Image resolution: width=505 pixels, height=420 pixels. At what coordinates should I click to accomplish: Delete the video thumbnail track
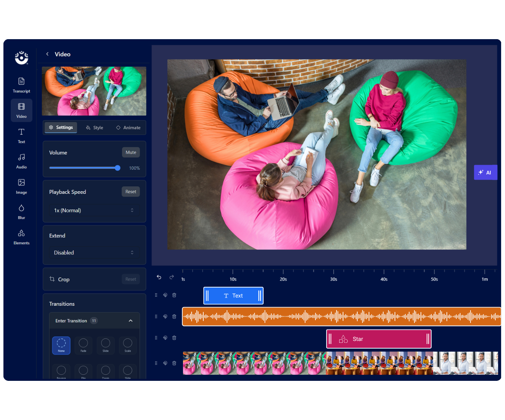pyautogui.click(x=174, y=363)
